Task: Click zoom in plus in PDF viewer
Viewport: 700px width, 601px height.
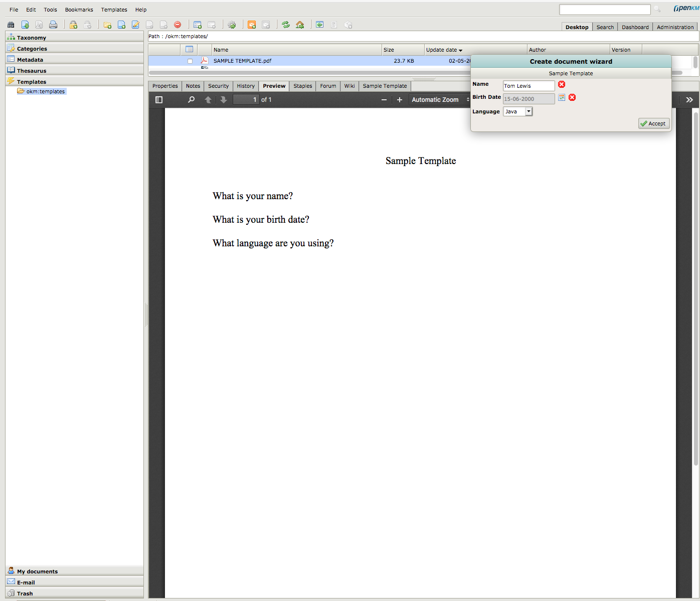Action: click(x=400, y=100)
